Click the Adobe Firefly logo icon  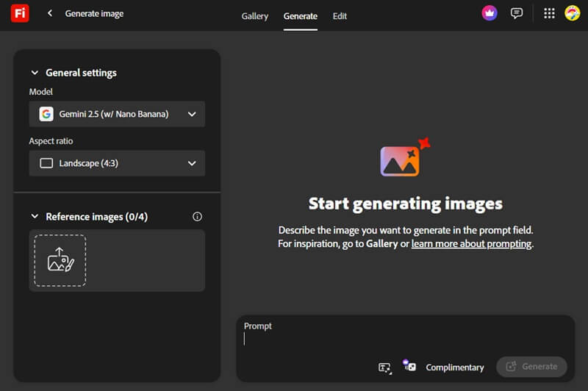(20, 13)
